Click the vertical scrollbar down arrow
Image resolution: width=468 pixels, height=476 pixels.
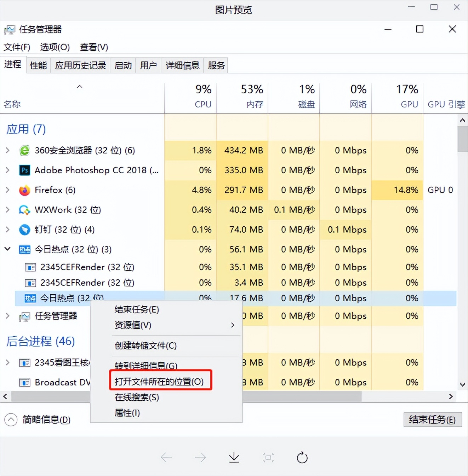point(463,384)
